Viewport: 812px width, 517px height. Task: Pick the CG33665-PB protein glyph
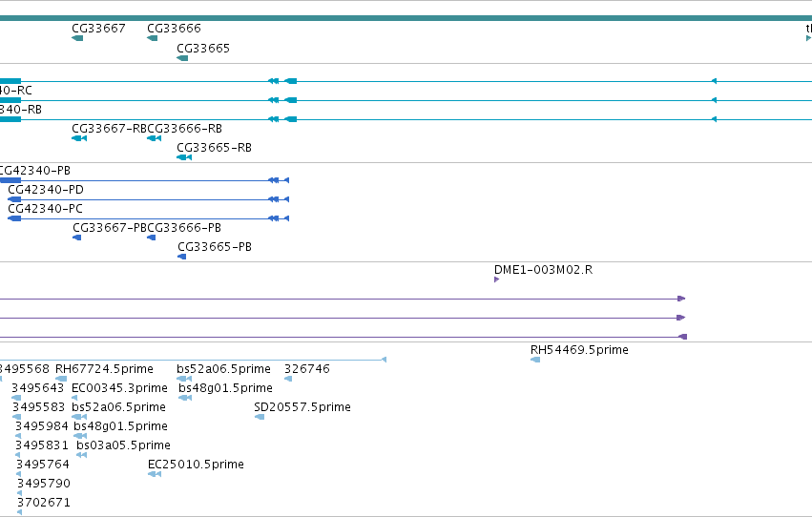(x=181, y=257)
